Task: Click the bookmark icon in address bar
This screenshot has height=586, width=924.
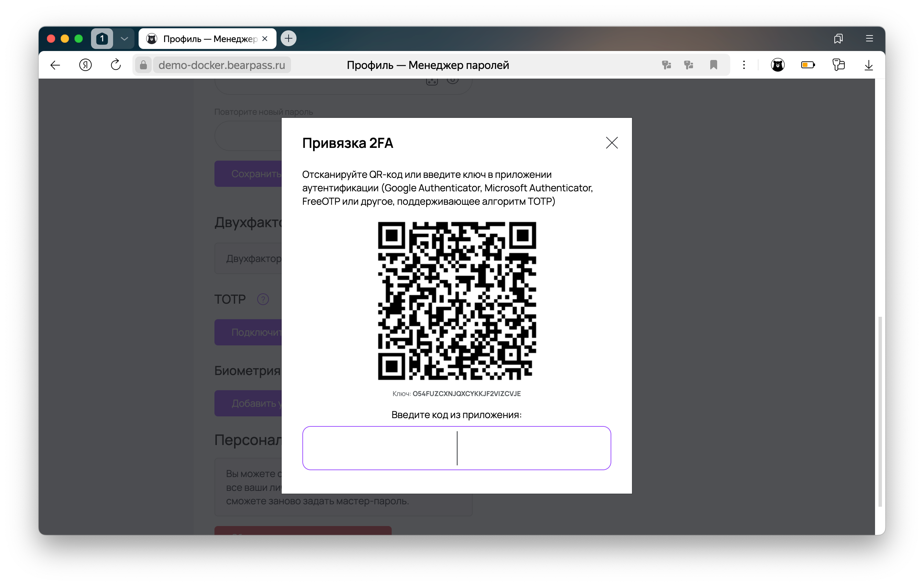Action: click(713, 65)
